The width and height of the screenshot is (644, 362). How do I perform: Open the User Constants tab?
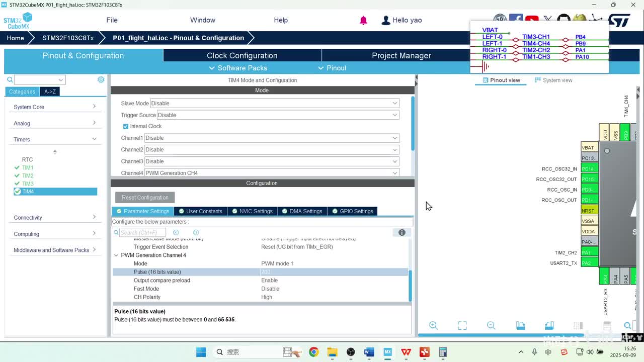click(200, 211)
